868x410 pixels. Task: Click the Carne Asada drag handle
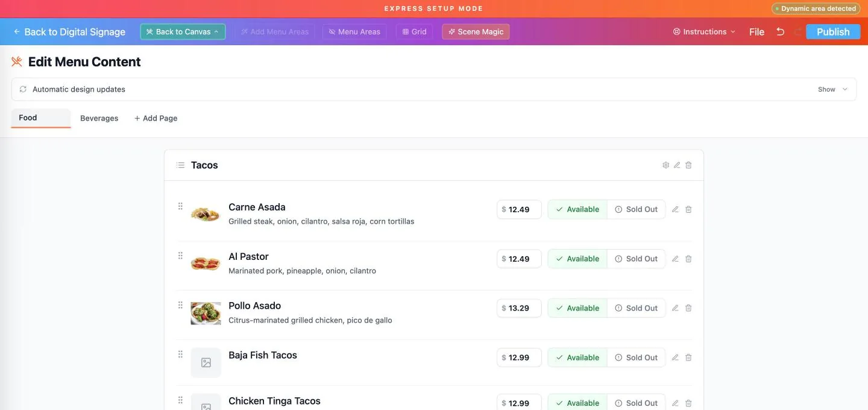click(180, 206)
